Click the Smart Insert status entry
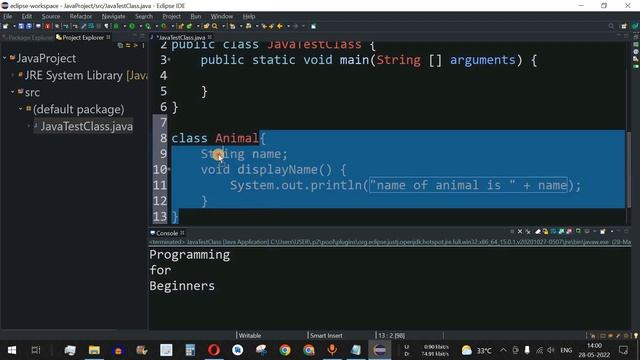Viewport: 640px width, 360px height. tap(326, 336)
